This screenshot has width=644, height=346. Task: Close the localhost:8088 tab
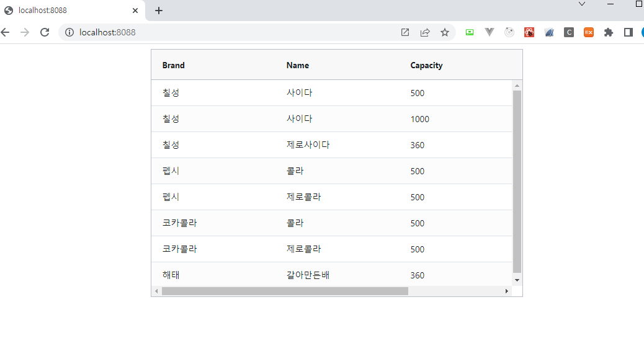[135, 11]
